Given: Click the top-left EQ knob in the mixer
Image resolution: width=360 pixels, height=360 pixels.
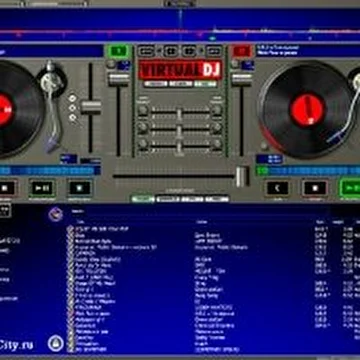Looking at the screenshot, I should [x=143, y=110].
